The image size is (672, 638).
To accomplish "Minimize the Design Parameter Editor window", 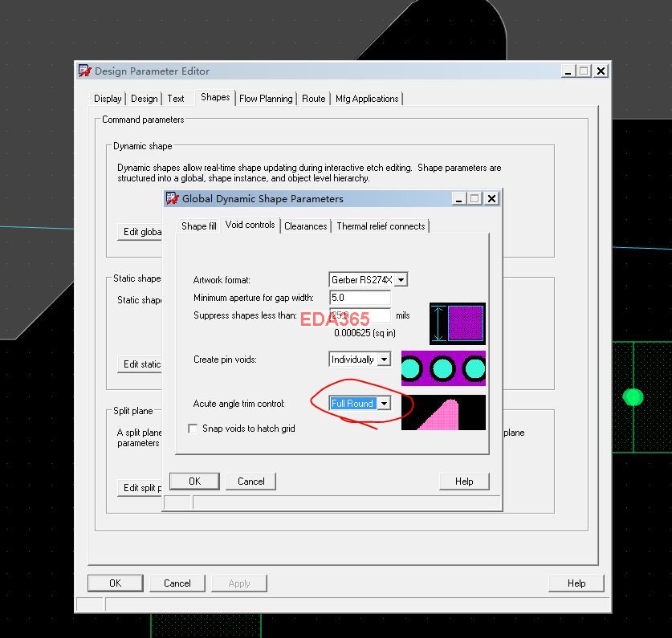I will pos(568,71).
